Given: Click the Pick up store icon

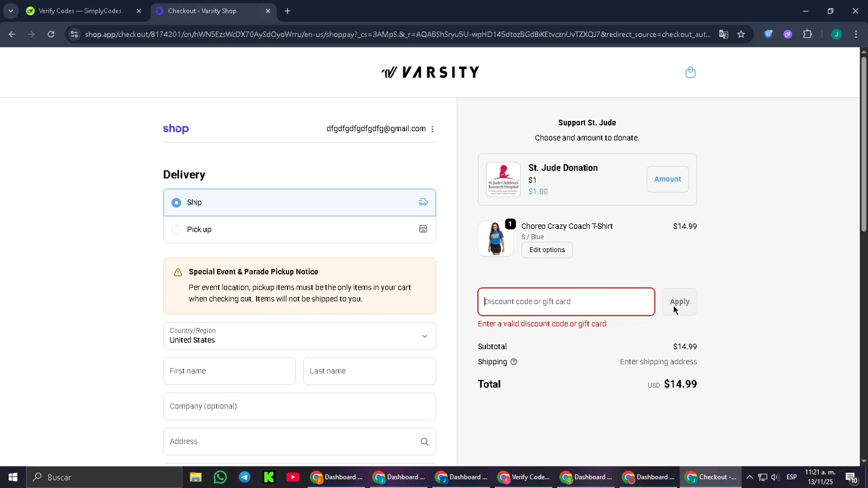Looking at the screenshot, I should point(423,230).
